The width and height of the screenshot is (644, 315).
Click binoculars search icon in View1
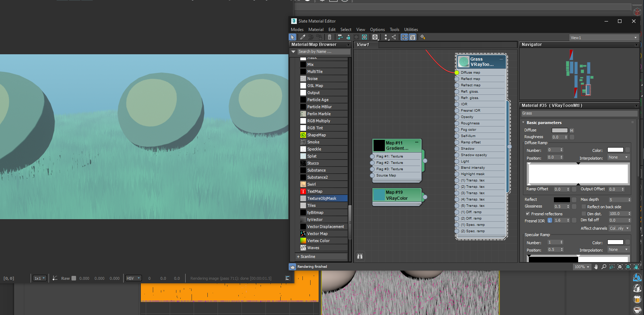[x=360, y=256]
